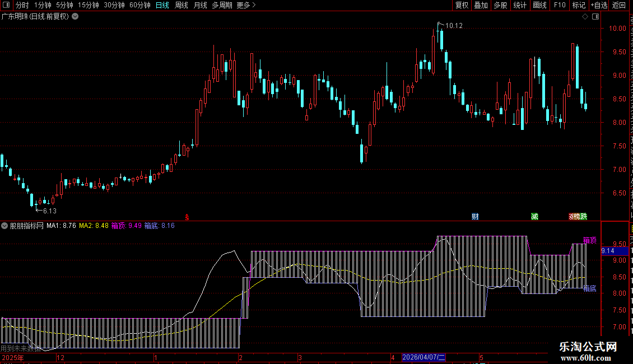Viewport: 633px width, 364px height.
Task: Select the 30分钟 period
Action: [114, 5]
